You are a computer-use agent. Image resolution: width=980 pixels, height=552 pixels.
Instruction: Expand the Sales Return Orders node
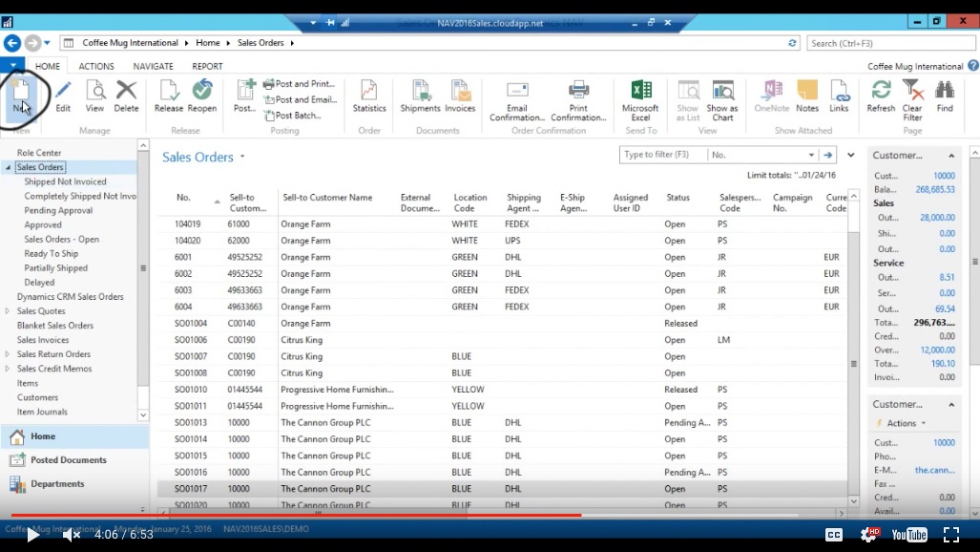[x=8, y=353]
